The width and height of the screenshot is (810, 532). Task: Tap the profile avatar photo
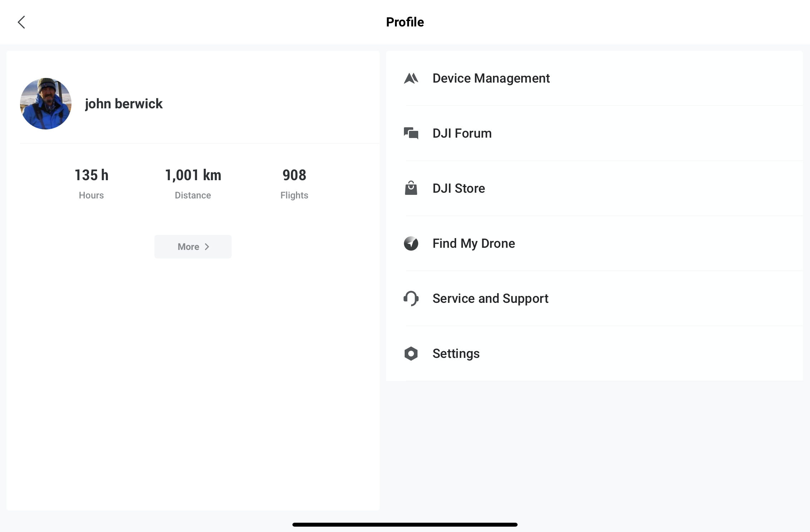pos(46,104)
